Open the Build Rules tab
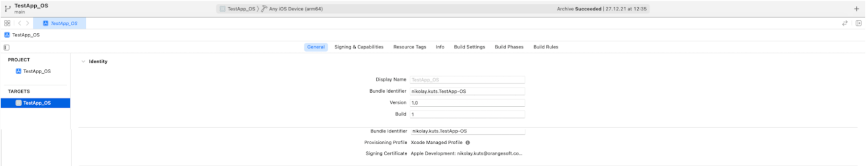 pyautogui.click(x=546, y=47)
